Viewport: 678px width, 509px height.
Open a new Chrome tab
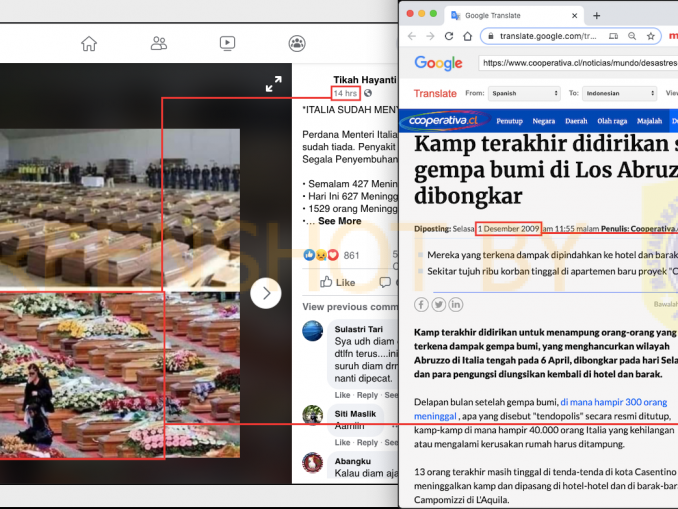click(597, 16)
